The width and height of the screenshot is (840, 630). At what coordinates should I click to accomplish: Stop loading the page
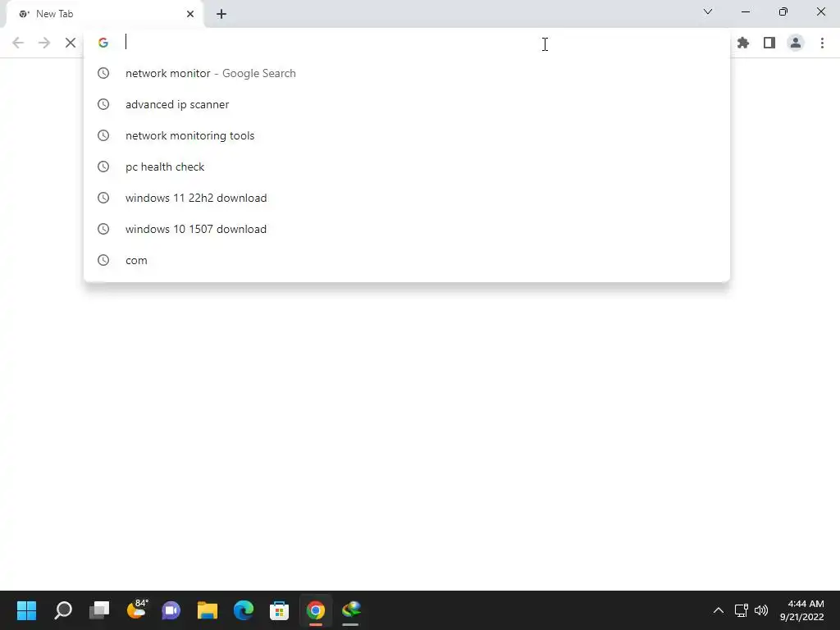tap(71, 43)
